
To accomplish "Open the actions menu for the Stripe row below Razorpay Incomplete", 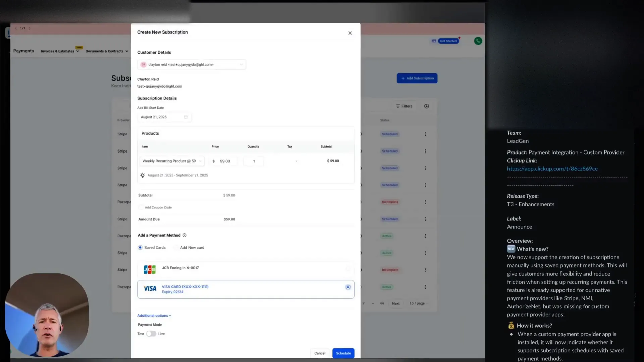I will [425, 219].
